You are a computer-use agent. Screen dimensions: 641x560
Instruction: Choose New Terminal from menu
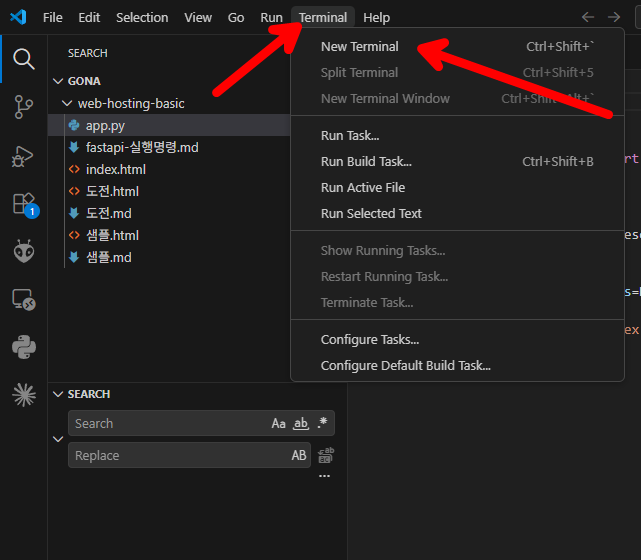[x=457, y=47]
